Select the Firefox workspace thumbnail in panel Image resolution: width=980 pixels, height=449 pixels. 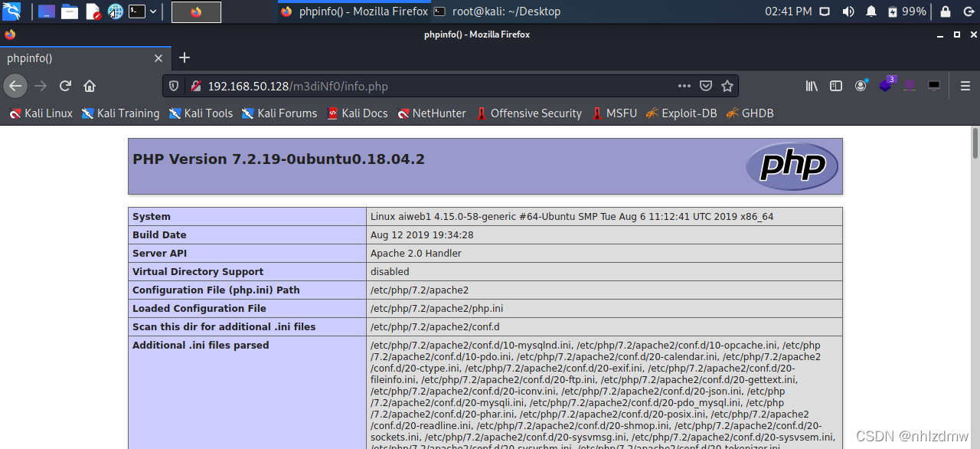[x=196, y=11]
